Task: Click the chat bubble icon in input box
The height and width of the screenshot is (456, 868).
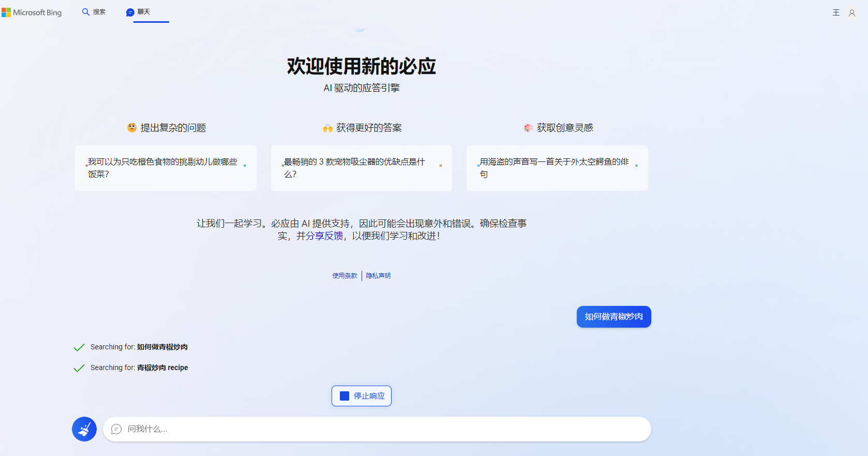Action: tap(116, 429)
